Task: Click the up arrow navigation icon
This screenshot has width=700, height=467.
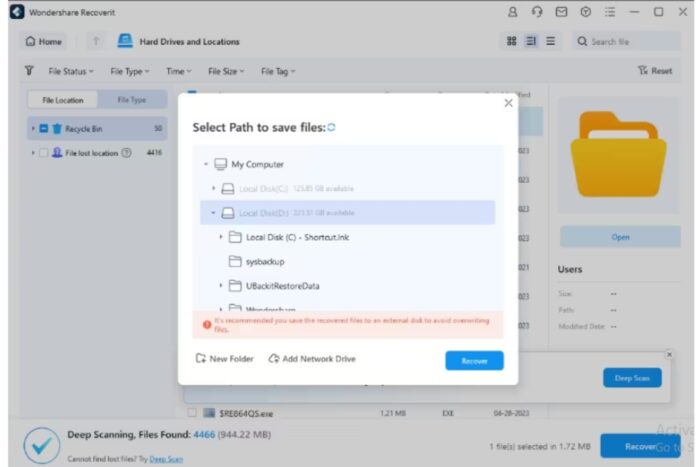Action: [96, 42]
